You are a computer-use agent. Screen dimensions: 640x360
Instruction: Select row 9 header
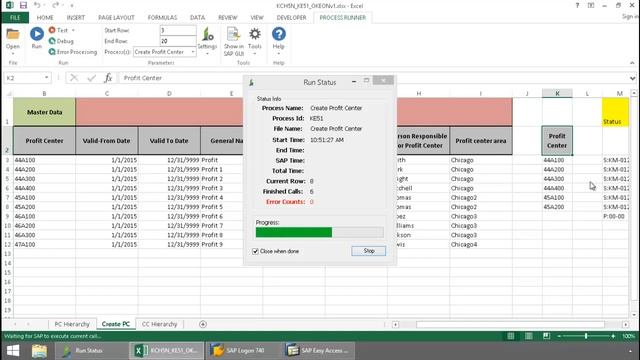tap(7, 216)
